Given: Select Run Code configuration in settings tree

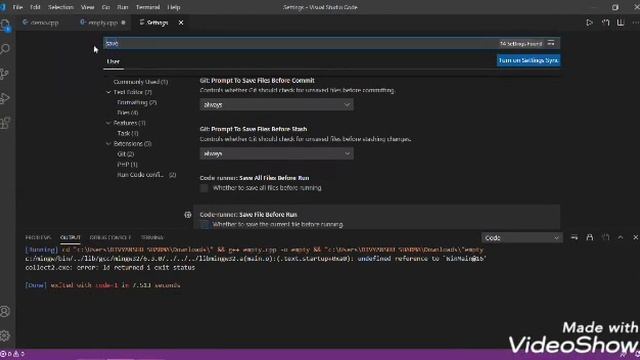Looking at the screenshot, I should 146,175.
